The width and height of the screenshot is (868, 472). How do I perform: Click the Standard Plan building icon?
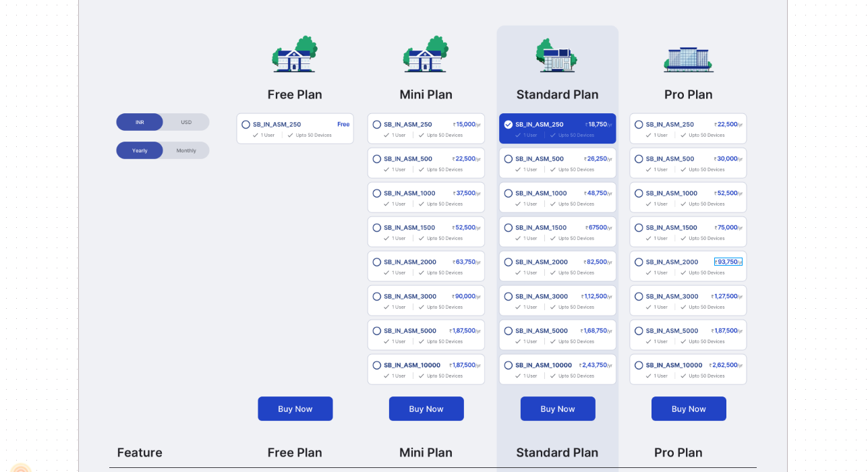coord(557,55)
